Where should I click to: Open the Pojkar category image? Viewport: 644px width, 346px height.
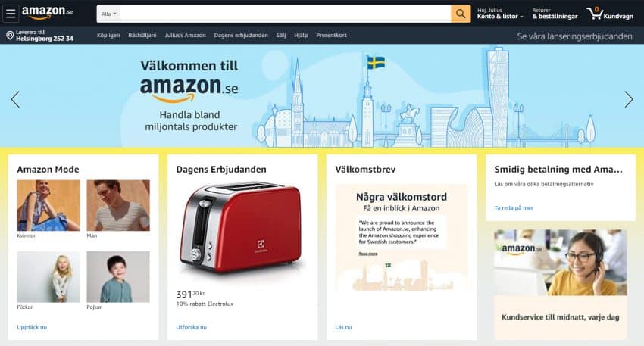118,277
